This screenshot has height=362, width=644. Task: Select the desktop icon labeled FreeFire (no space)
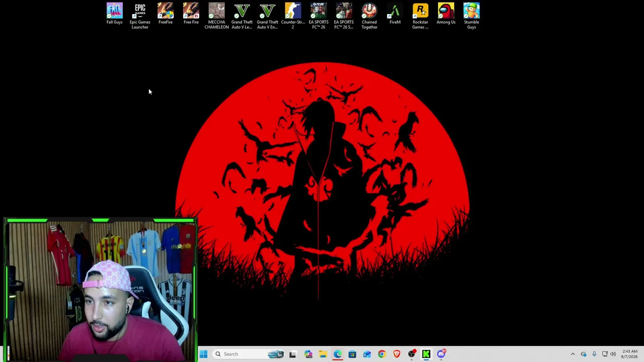click(x=166, y=14)
